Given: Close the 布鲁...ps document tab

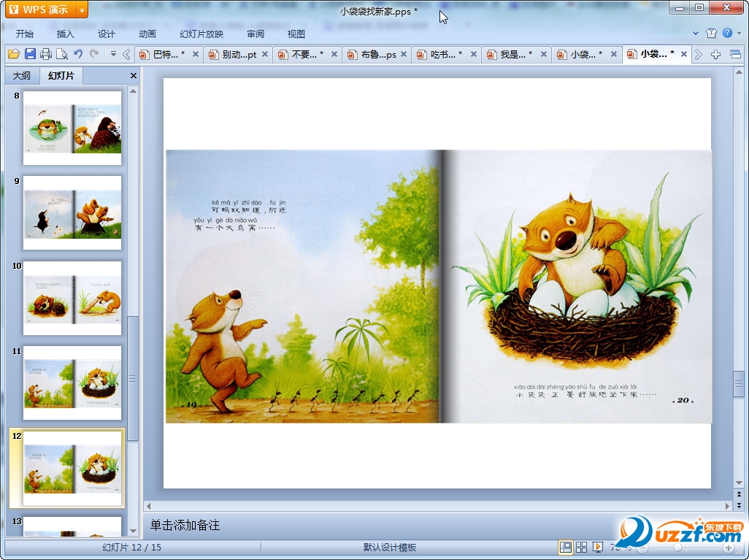Looking at the screenshot, I should click(x=404, y=55).
